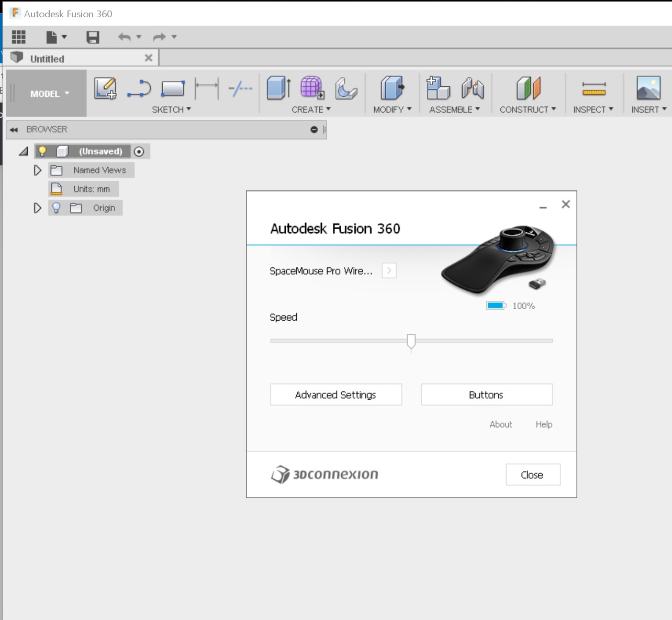Expand the Origin folder
The width and height of the screenshot is (672, 620).
37,208
